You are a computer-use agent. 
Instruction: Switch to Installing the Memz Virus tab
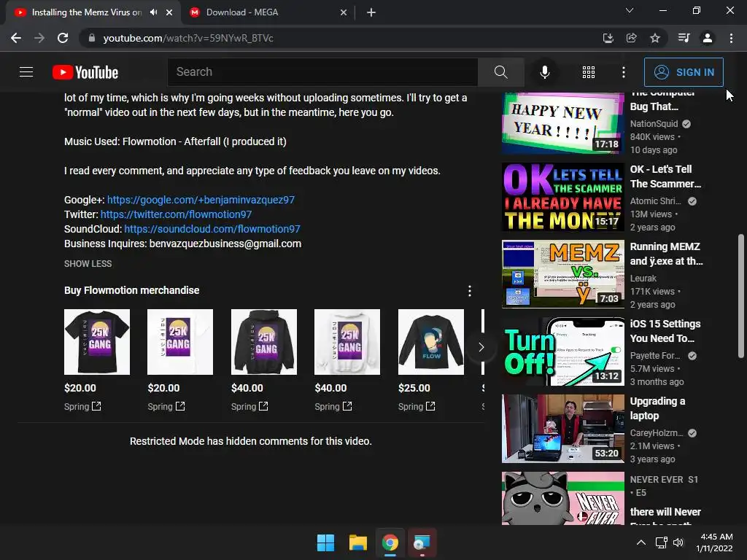pyautogui.click(x=87, y=12)
